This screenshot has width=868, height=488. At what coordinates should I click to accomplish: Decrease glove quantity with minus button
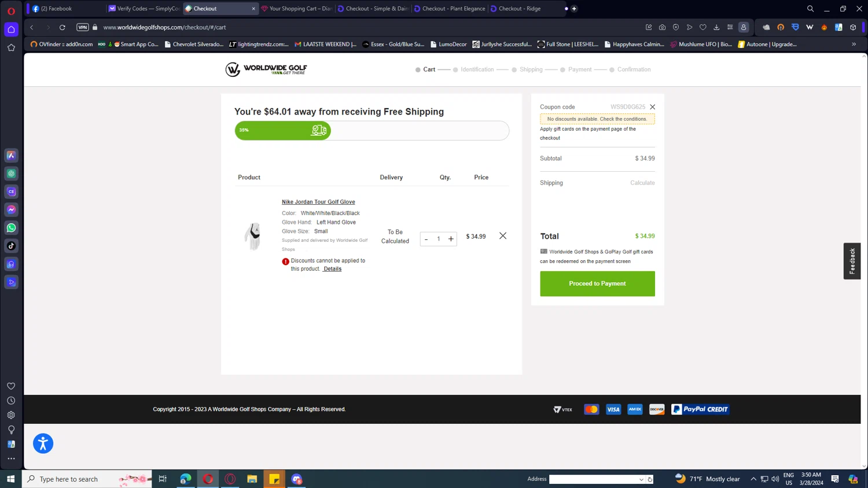pos(426,239)
